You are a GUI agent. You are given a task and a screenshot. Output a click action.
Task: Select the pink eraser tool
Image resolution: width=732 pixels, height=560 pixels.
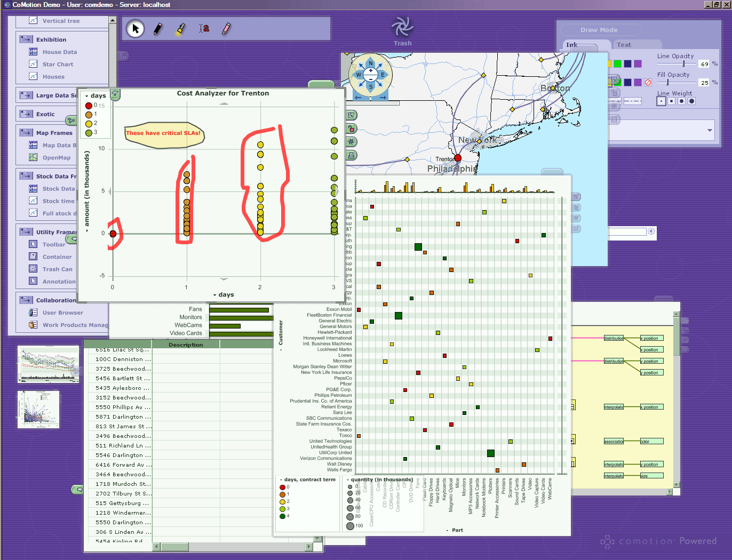point(226,28)
